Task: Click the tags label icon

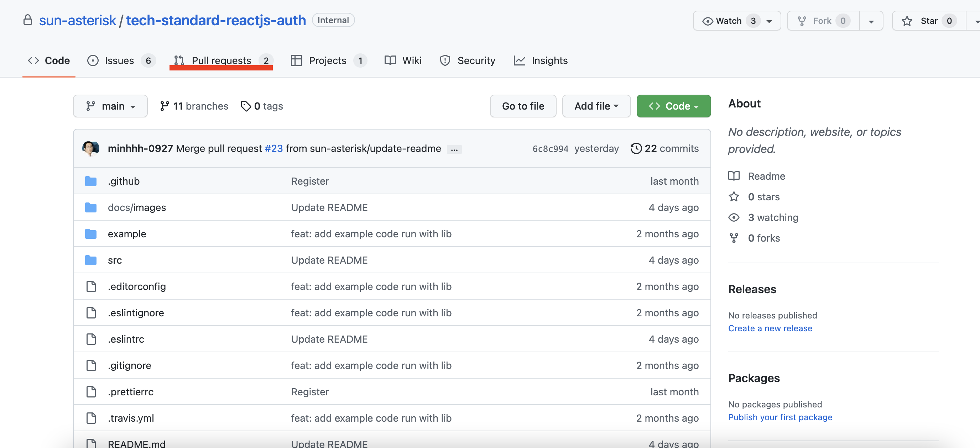Action: point(245,106)
